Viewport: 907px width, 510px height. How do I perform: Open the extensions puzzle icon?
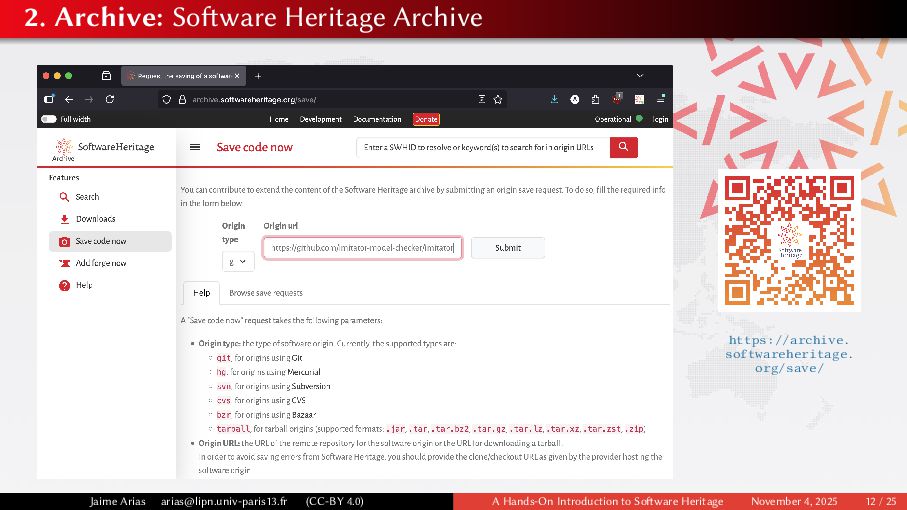[595, 99]
